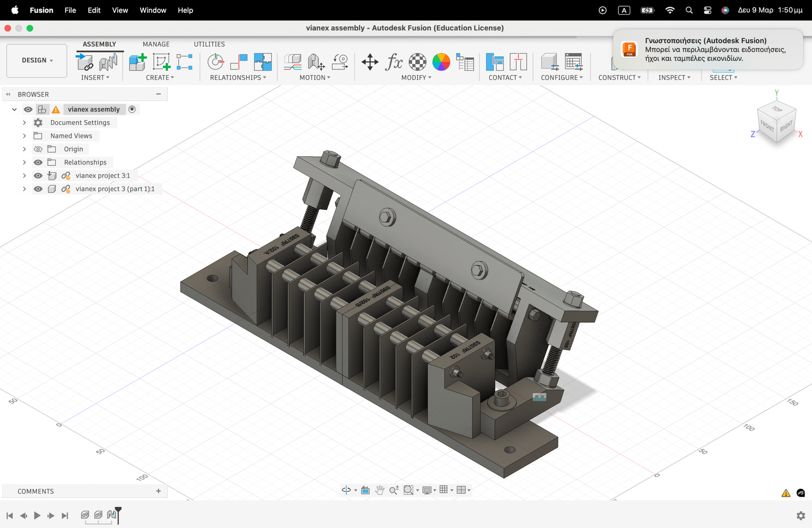Activate vianex assembly radio button
This screenshot has width=812, height=528.
[x=132, y=110]
